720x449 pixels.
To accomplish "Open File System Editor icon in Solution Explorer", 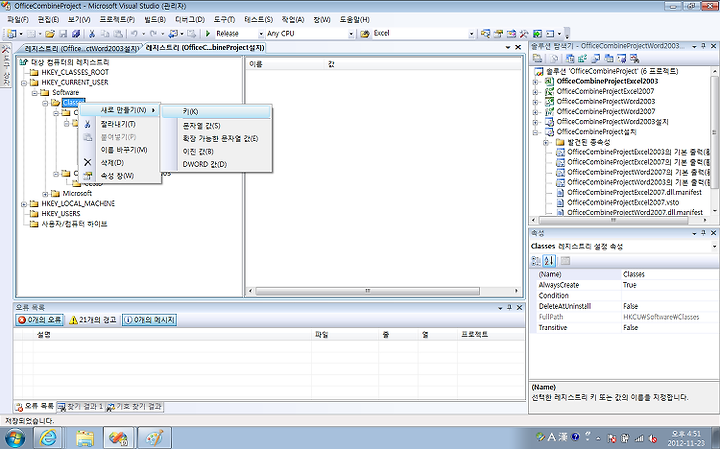I will (x=570, y=58).
